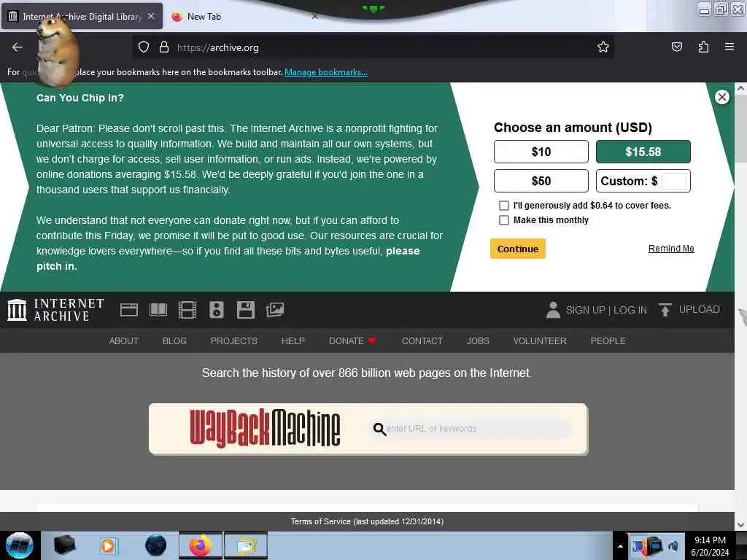The image size is (747, 560).
Task: Open Manage bookmarks link
Action: 326,72
